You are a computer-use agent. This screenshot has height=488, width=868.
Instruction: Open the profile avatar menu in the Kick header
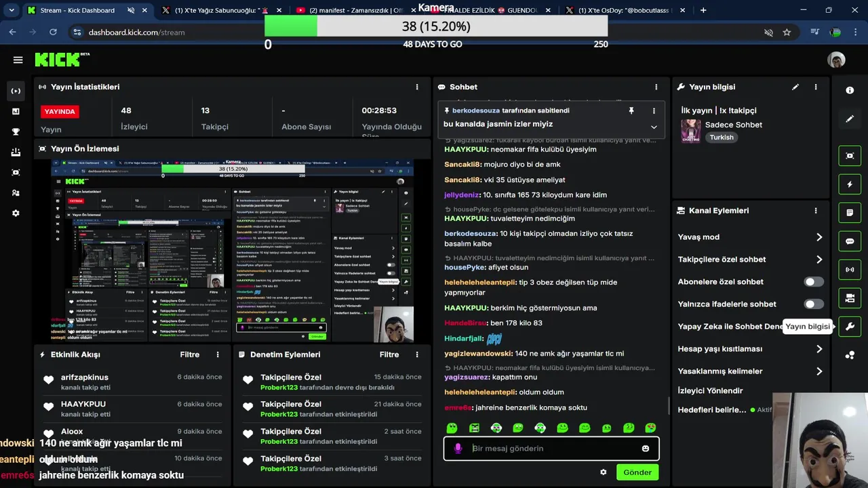[x=836, y=60]
